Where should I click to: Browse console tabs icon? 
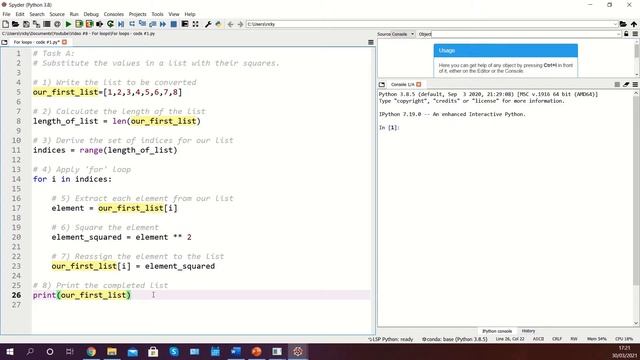coord(382,84)
